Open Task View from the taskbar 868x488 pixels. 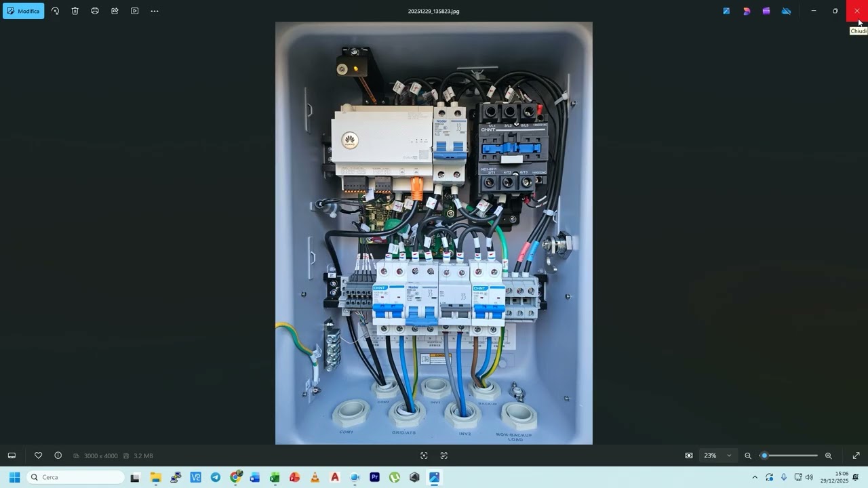(135, 477)
